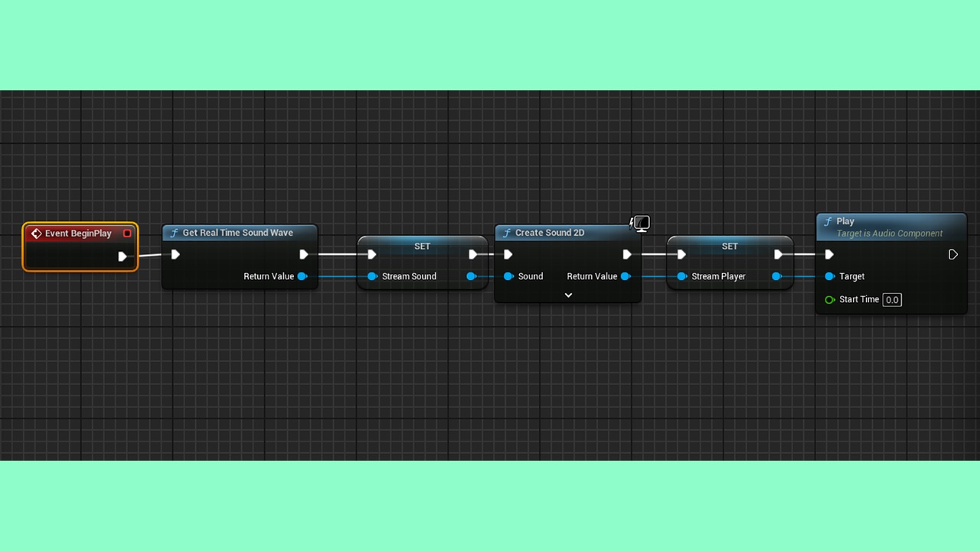
Task: Click Get Real Time Sound Wave Return Value pin
Action: click(x=302, y=276)
